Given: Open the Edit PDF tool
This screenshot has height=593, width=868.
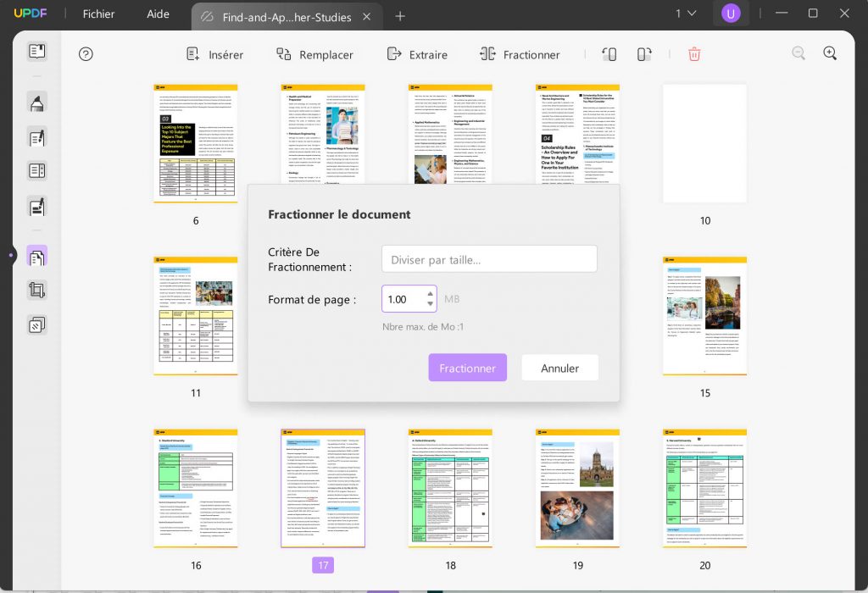Looking at the screenshot, I should pyautogui.click(x=36, y=138).
